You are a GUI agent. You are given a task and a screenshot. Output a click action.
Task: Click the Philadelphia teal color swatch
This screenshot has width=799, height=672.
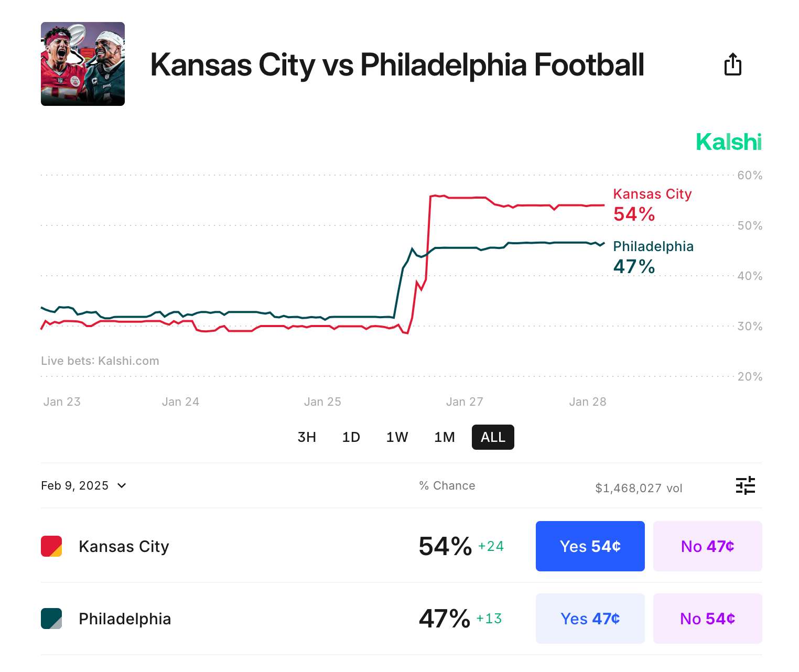click(x=51, y=619)
